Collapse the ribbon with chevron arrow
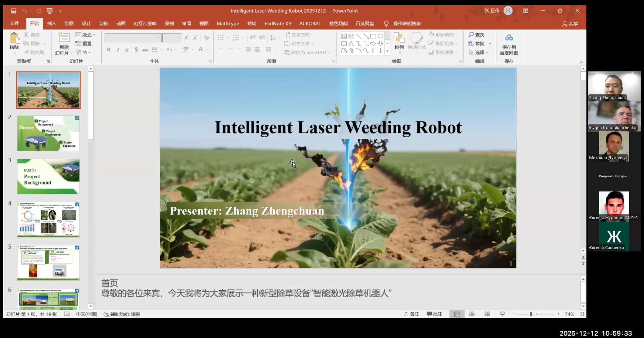 581,62
